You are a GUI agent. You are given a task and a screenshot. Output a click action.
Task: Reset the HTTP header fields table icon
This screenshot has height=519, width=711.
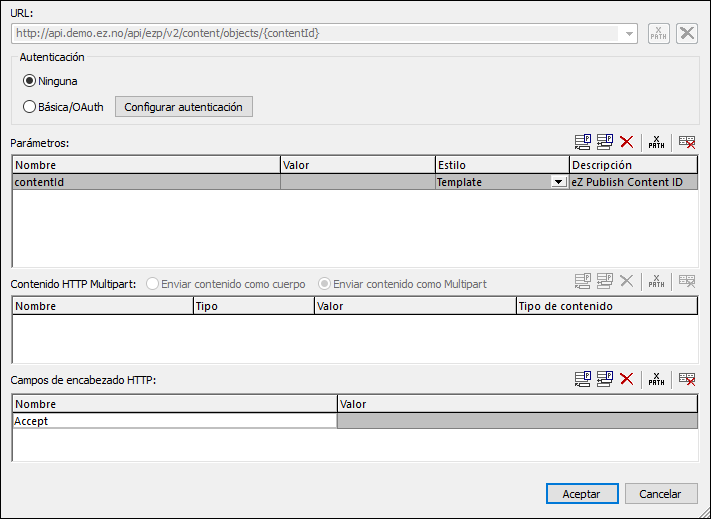point(687,379)
